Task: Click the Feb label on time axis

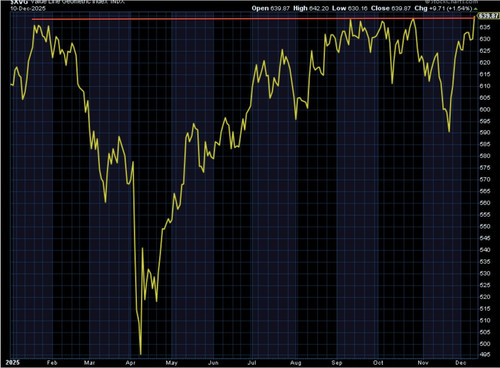Action: (52, 362)
